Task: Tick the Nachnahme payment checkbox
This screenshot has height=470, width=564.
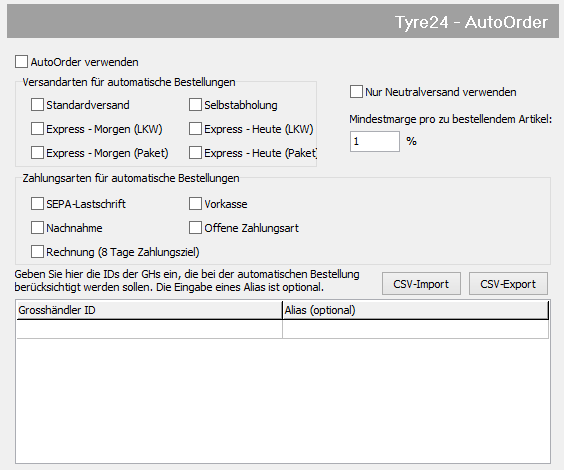Action: (x=37, y=228)
